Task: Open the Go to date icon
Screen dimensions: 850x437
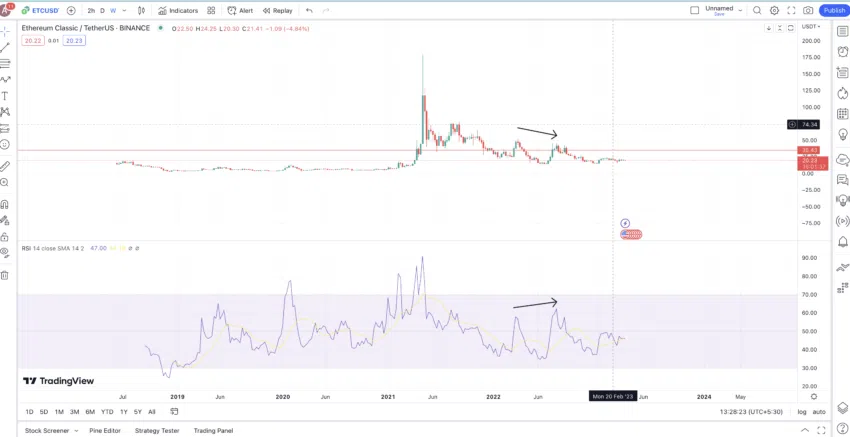Action: coord(174,412)
